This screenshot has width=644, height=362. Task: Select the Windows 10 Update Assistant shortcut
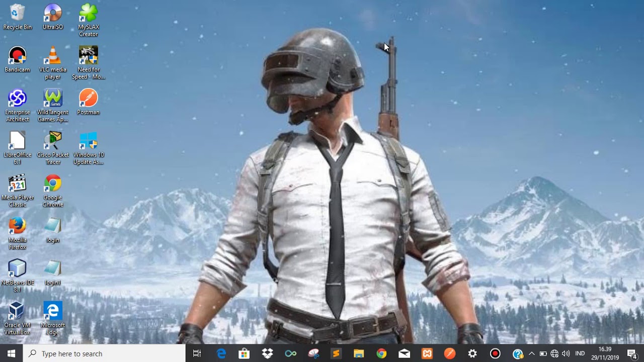tap(88, 148)
